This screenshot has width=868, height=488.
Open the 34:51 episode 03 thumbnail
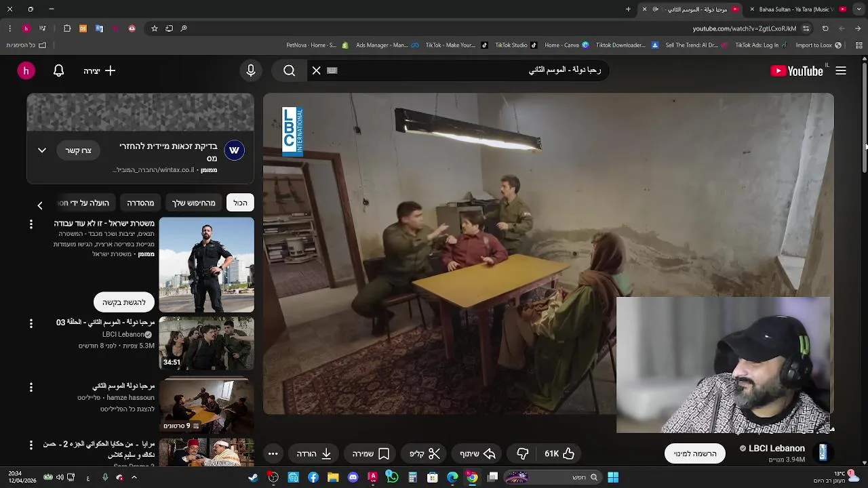[207, 343]
